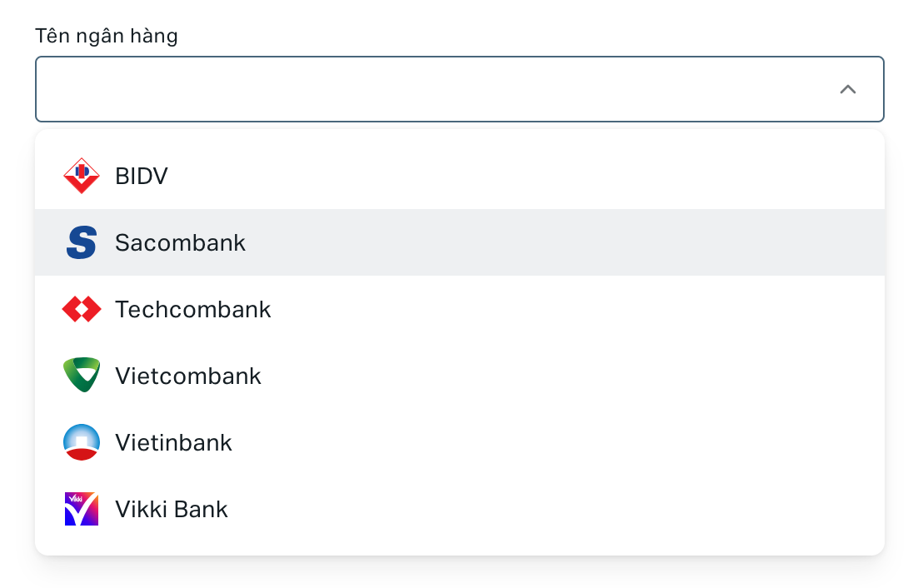Select the bank listed below Techcombank

point(458,376)
